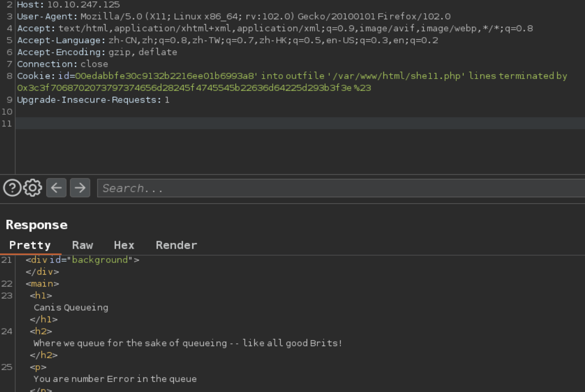The height and width of the screenshot is (392, 585).
Task: Place cursor on empty request line 11
Action: [x=300, y=123]
